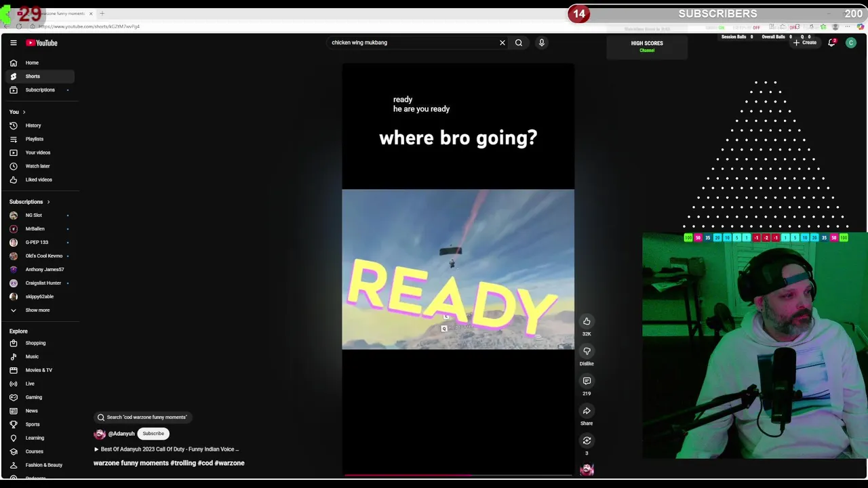Viewport: 868px width, 488px height.
Task: Open the Craigslist Hunter channel subscription
Action: pos(41,283)
